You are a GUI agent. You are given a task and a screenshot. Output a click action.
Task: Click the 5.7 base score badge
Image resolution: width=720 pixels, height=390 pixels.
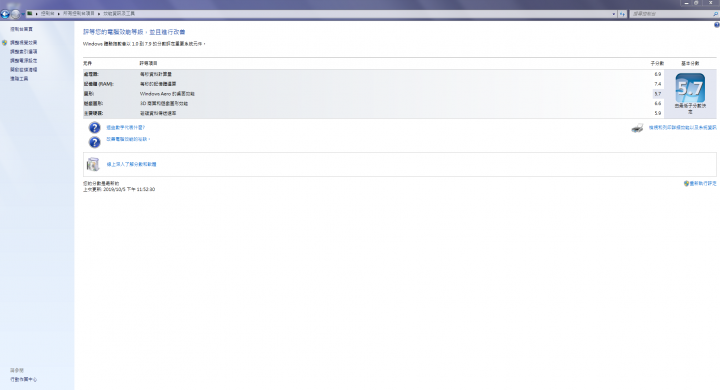(690, 88)
